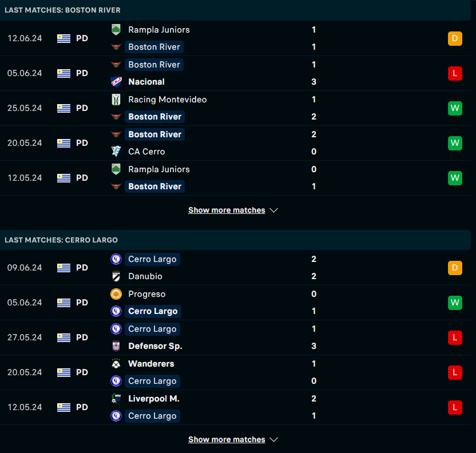Expand Boston River's Show more matches chevron
The width and height of the screenshot is (476, 453).
(x=273, y=210)
